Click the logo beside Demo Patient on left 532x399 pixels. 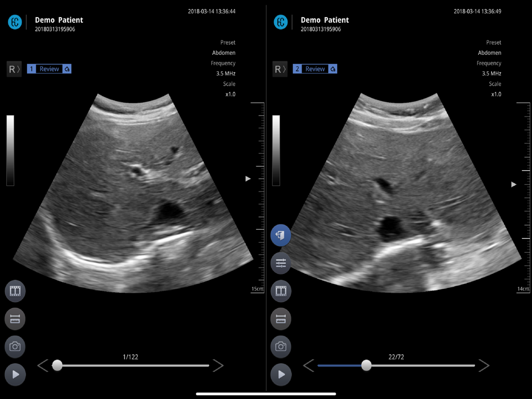[15, 22]
